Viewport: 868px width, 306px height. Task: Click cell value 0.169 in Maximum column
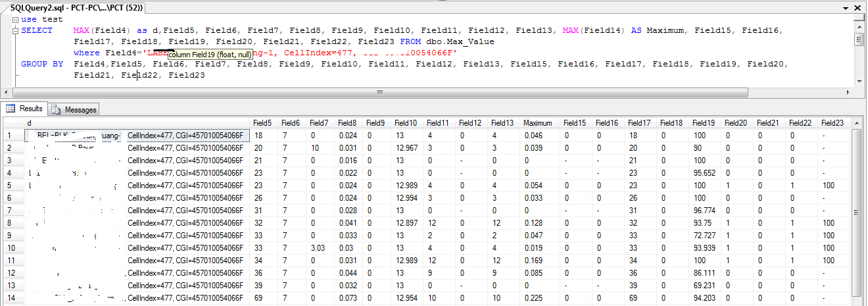[541, 261]
